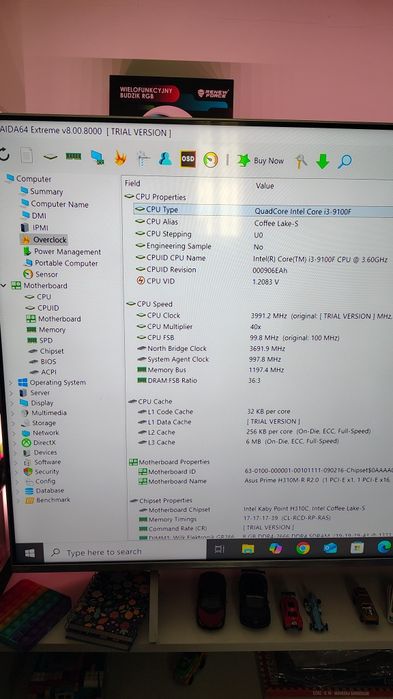The width and height of the screenshot is (393, 699).
Task: Open BIOS tree item
Action: [x=43, y=362]
